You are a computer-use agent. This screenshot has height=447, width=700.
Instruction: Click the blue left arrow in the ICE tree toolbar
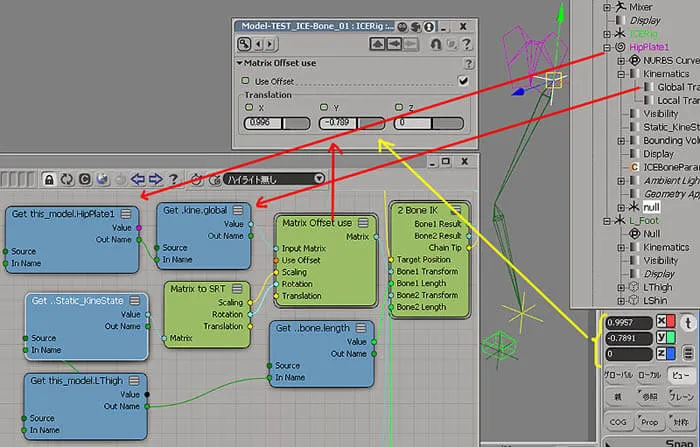[138, 180]
